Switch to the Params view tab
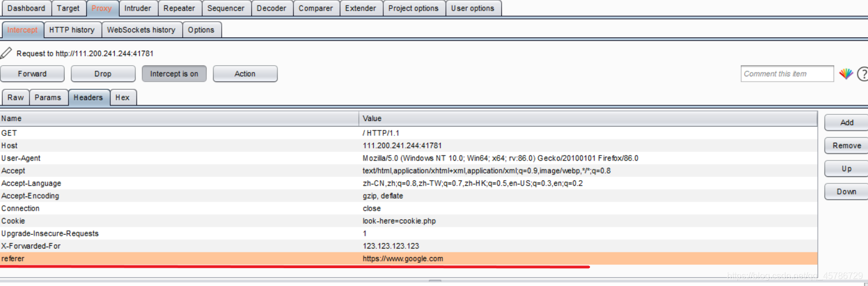 (x=48, y=98)
